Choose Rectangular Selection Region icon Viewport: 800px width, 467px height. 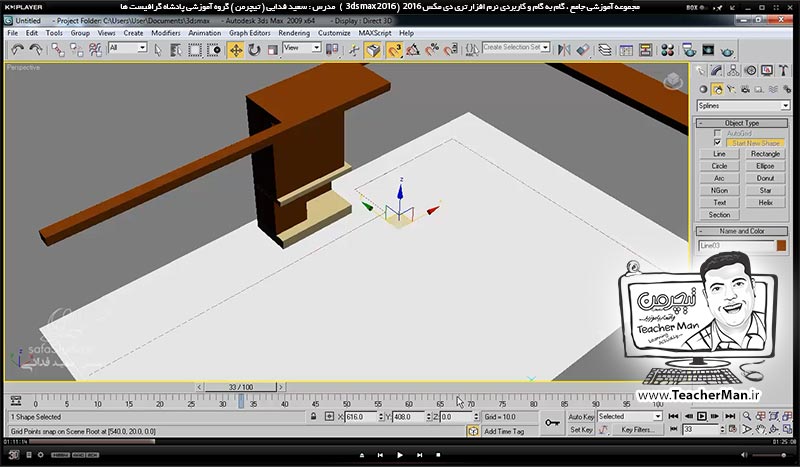pos(195,50)
